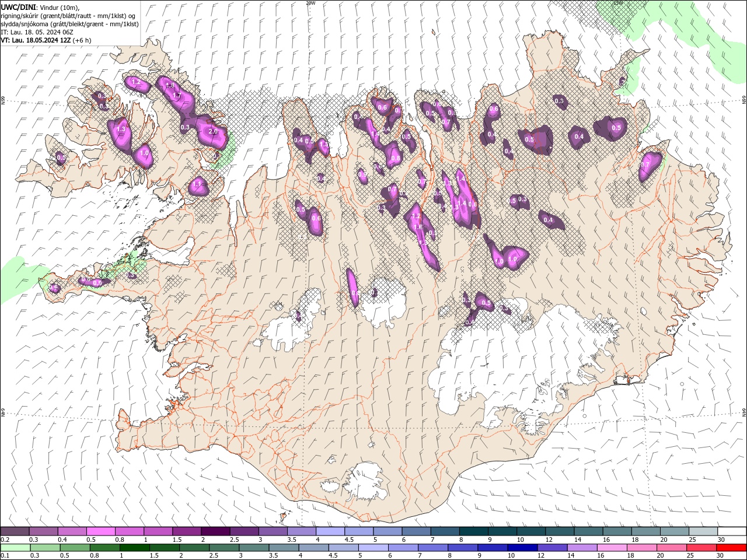Click the 2.0 snowfall value on the map

click(x=213, y=132)
